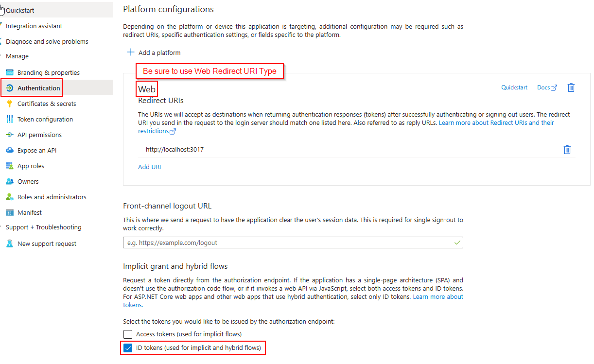Click the Branding & properties icon
Viewport: 594px width, 364px height.
pyautogui.click(x=9, y=72)
